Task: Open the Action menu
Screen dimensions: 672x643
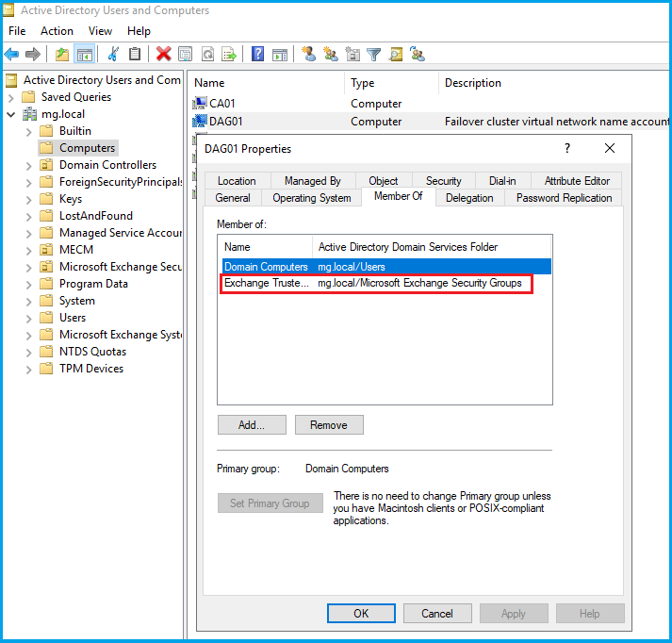Action: [57, 31]
